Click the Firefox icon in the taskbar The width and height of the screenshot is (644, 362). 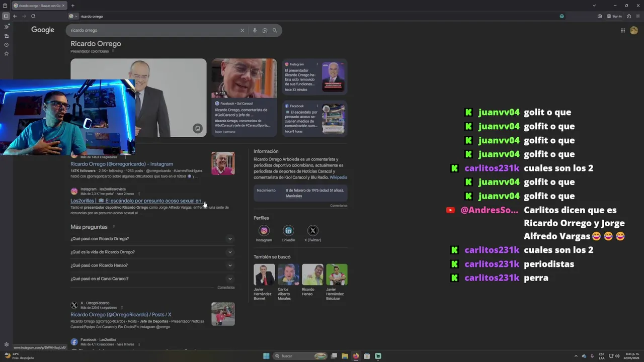(x=356, y=356)
